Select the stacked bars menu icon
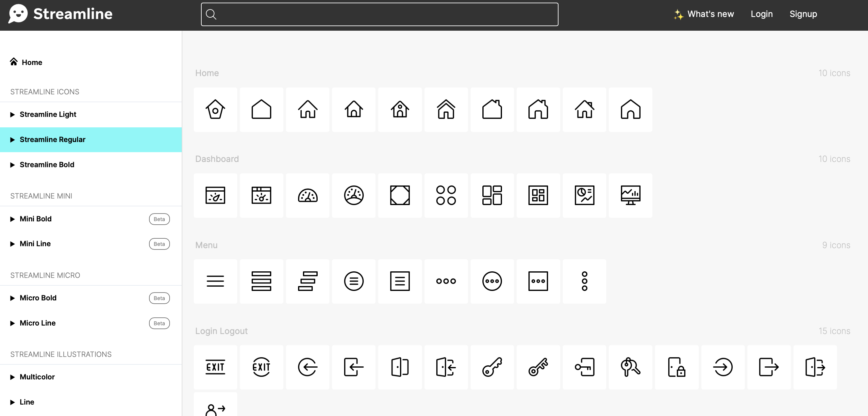The width and height of the screenshot is (868, 416). (261, 281)
